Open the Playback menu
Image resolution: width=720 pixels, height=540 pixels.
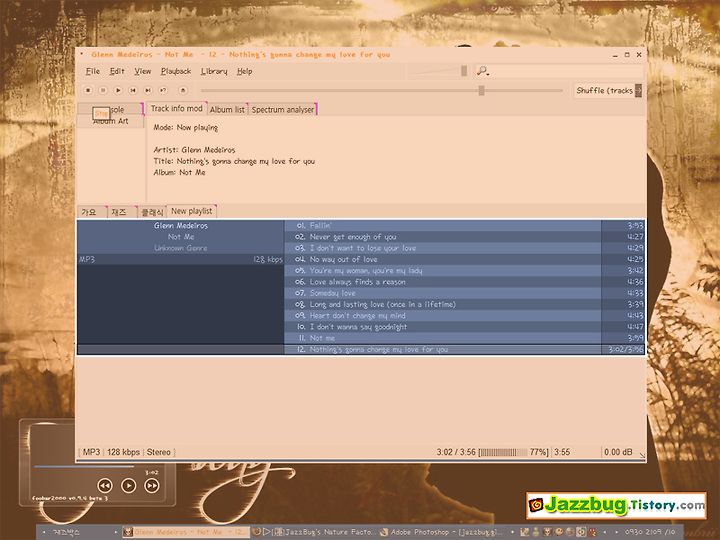(176, 71)
